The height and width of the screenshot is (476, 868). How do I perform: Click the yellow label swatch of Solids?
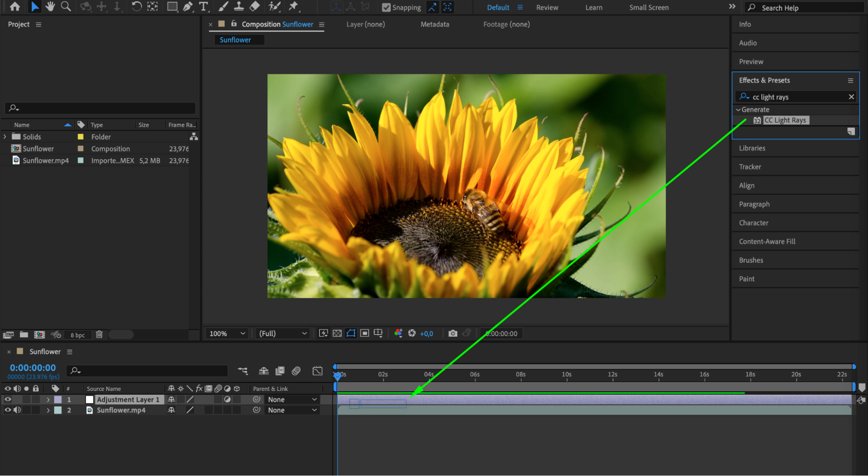(80, 137)
